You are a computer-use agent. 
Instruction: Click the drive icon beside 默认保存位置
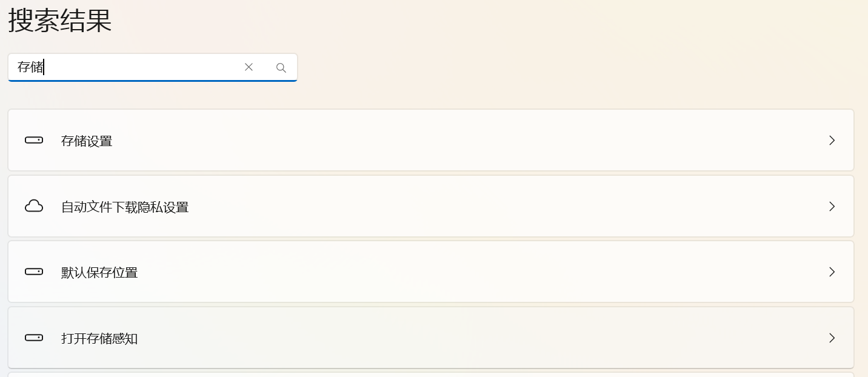(34, 272)
